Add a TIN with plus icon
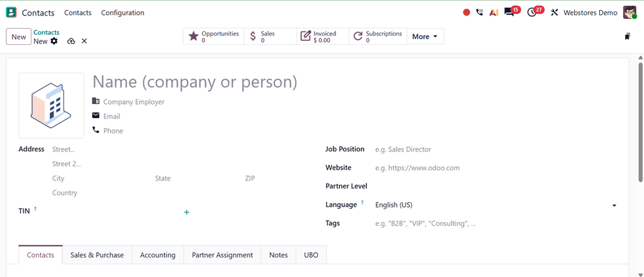The height and width of the screenshot is (277, 644). [186, 212]
